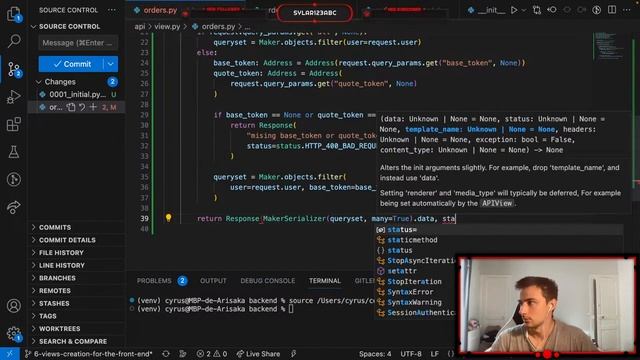
Task: Run Python file play button
Action: (514, 10)
